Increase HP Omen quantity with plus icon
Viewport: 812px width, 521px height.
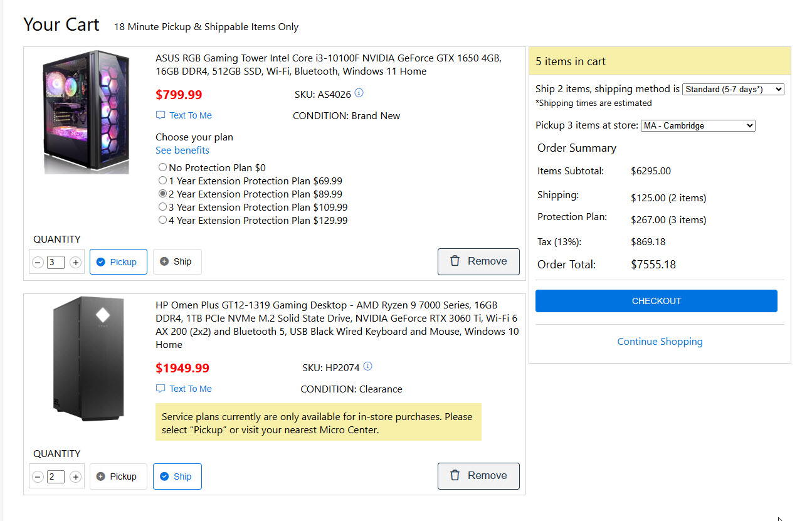pyautogui.click(x=75, y=477)
